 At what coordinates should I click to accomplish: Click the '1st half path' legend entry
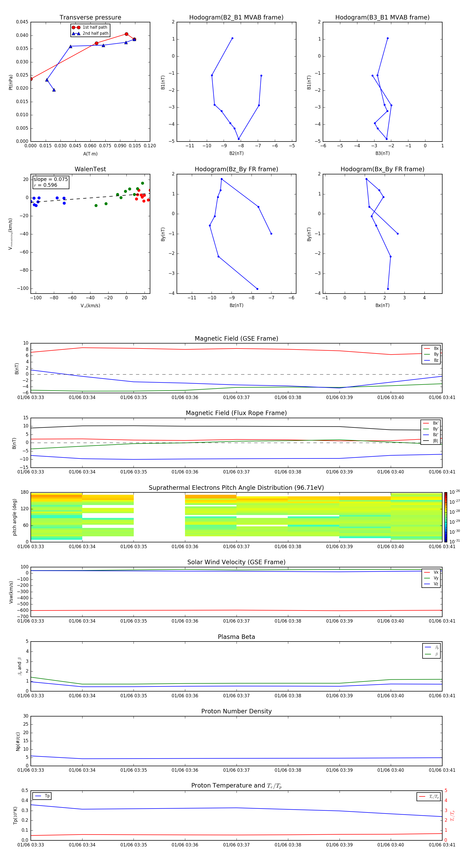click(90, 27)
